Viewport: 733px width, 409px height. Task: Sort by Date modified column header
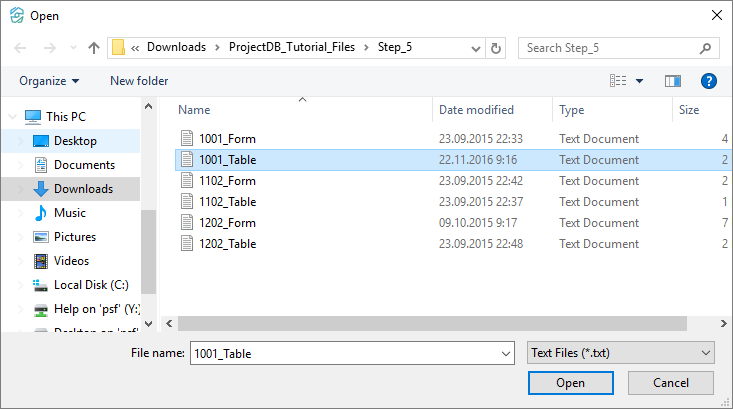point(476,110)
